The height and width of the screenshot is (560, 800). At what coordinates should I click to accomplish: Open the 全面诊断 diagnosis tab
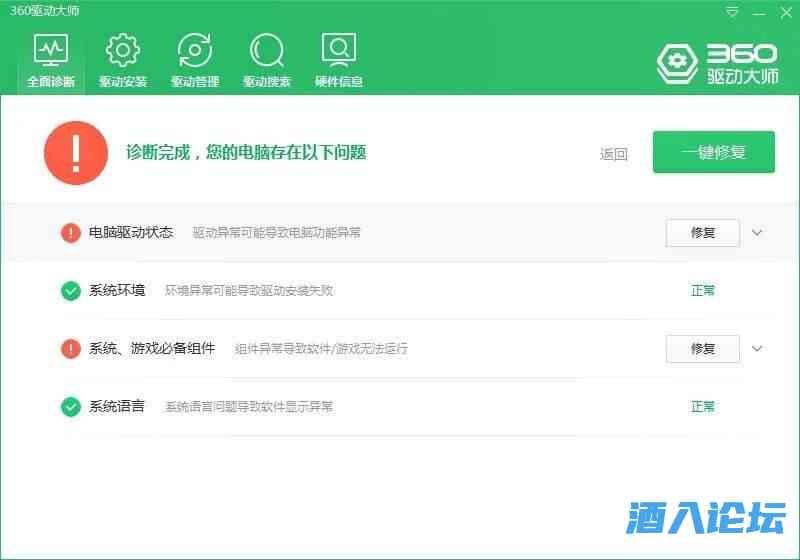[x=50, y=60]
